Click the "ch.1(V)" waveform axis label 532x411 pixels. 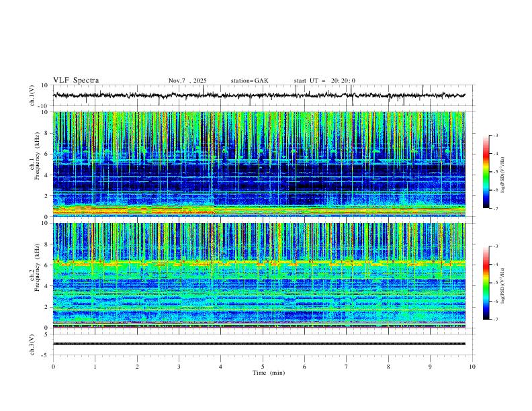click(x=32, y=95)
